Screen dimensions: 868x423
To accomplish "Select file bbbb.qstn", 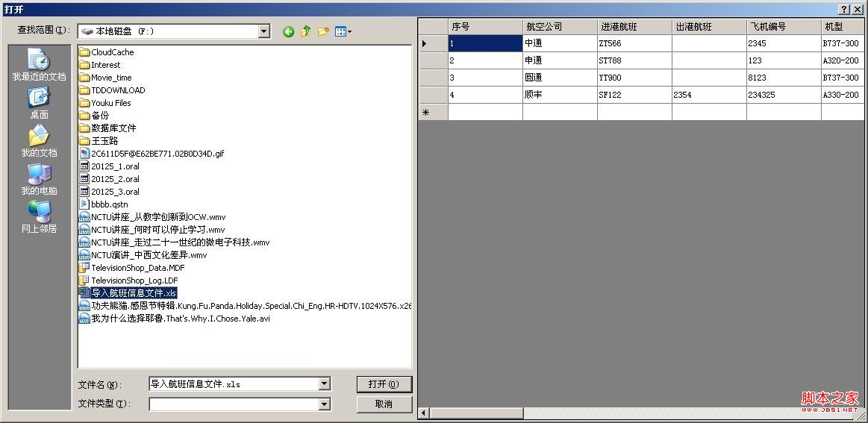I will tap(104, 204).
